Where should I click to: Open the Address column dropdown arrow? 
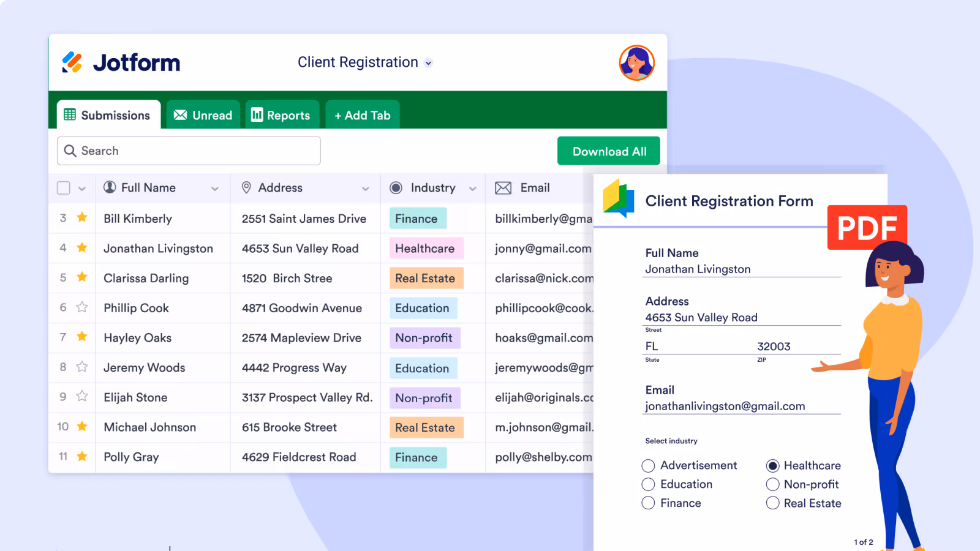[x=366, y=189]
